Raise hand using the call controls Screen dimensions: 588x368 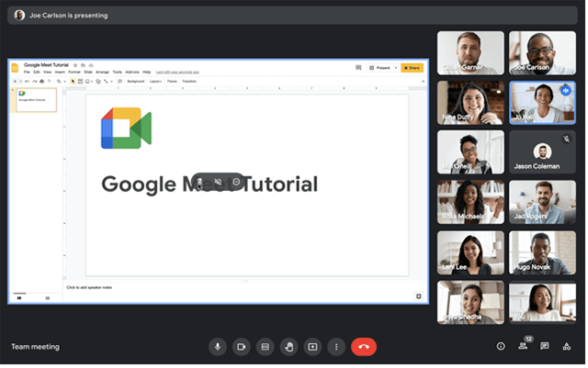click(x=288, y=347)
